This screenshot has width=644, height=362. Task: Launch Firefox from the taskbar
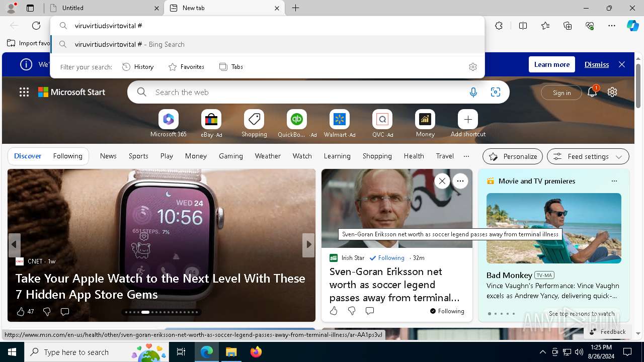pos(256,352)
